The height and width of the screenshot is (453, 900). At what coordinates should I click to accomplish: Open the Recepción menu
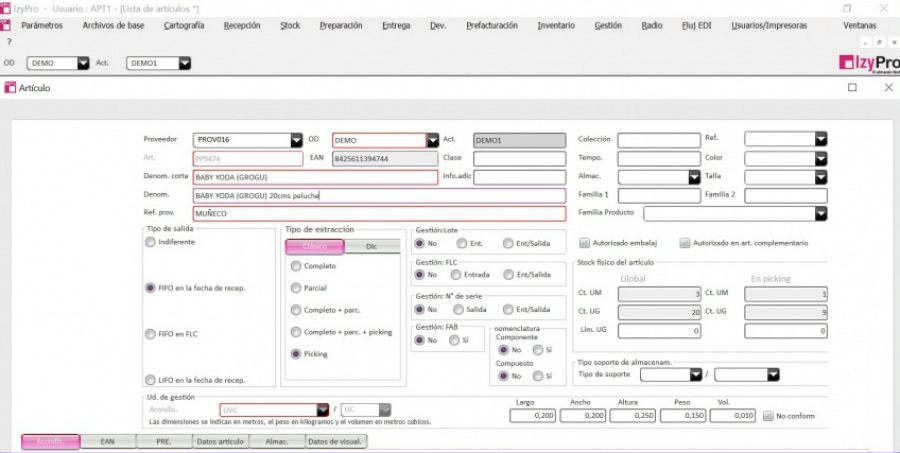242,25
